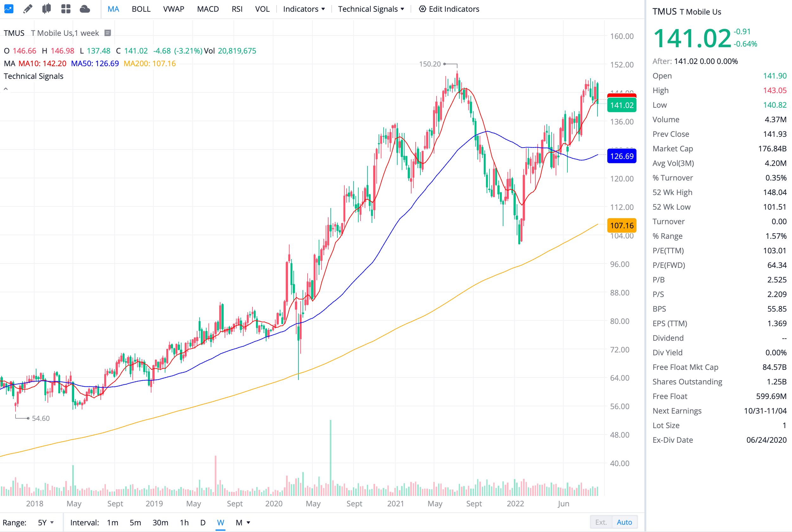The image size is (792, 532).
Task: Enable the BOLL indicator
Action: click(141, 9)
